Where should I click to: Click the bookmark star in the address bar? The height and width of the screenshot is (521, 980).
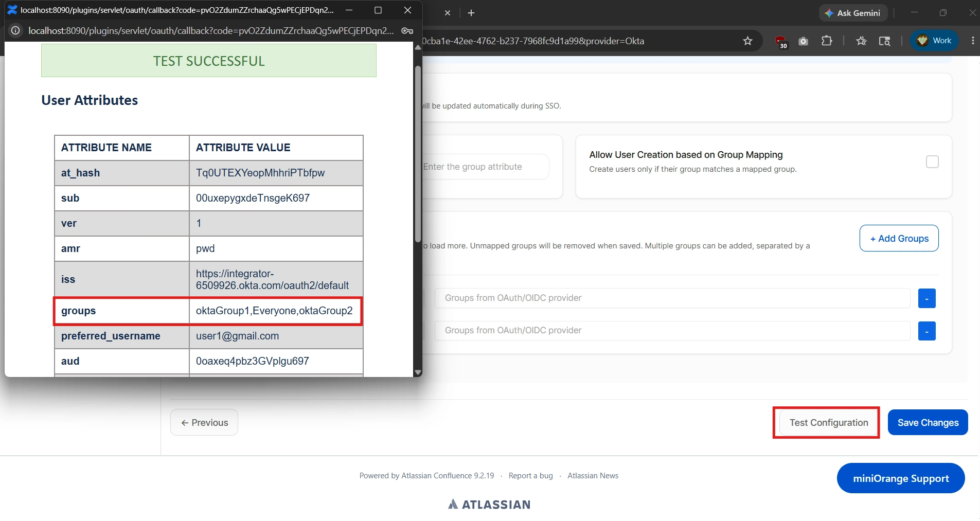tap(747, 41)
